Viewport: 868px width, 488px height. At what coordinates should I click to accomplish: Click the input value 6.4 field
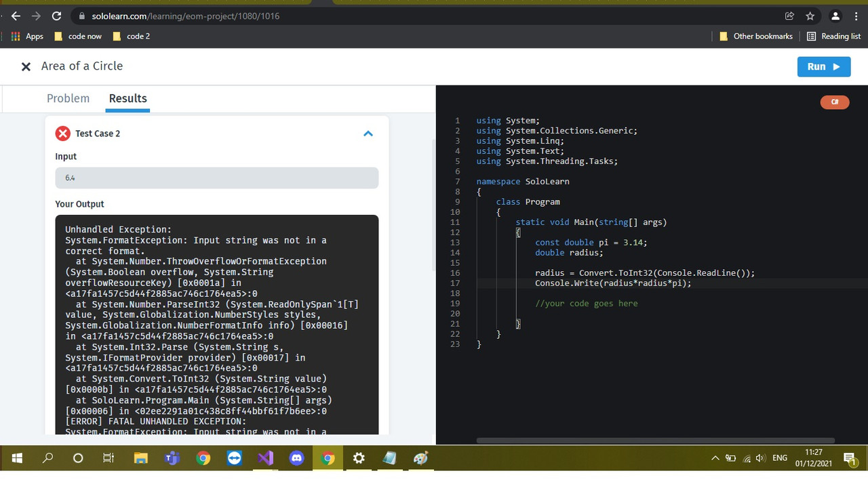tap(217, 178)
